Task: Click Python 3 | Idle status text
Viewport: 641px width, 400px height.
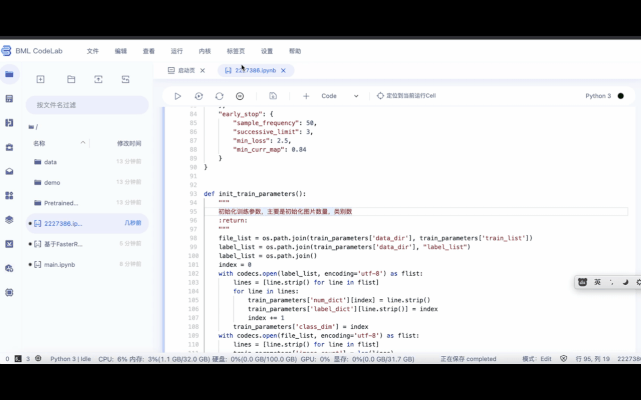Action: tap(71, 359)
